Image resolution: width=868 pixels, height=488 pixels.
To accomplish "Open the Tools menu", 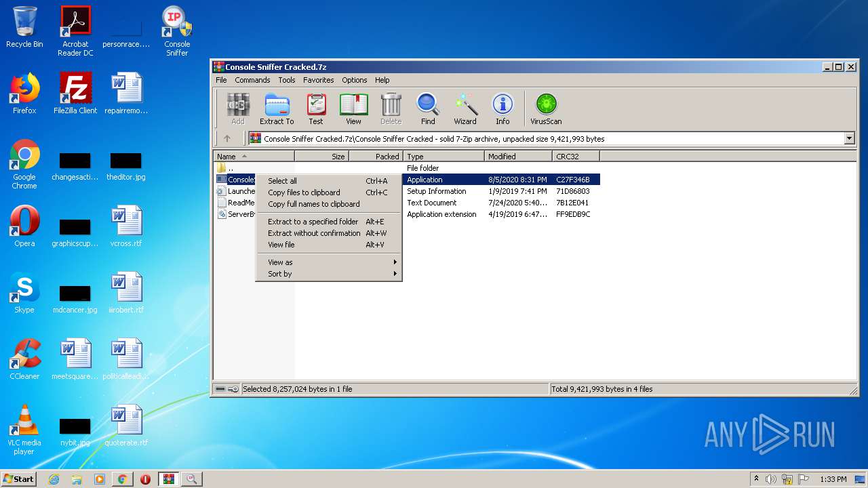I will click(287, 80).
